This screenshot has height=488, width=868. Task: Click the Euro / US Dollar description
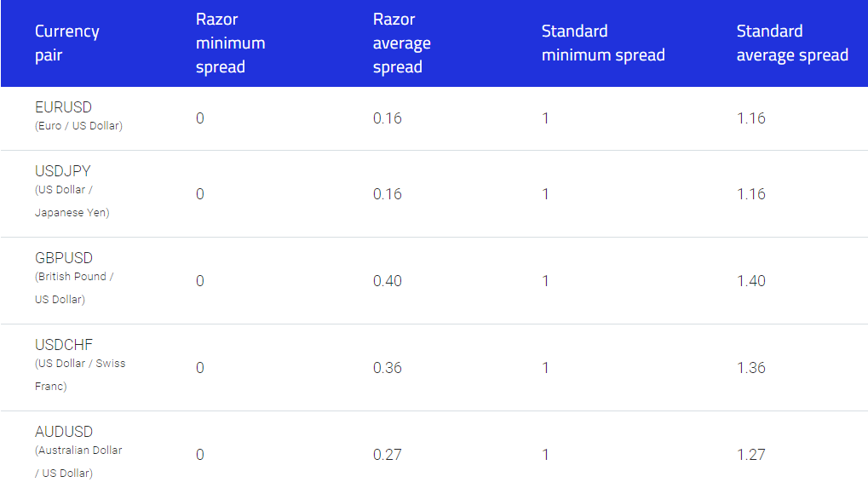tap(78, 125)
